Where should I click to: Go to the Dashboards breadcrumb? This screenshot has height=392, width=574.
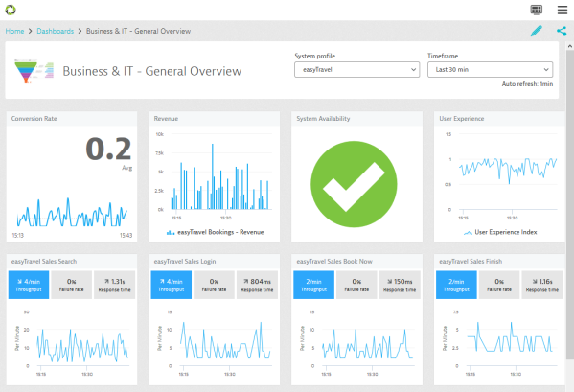[x=56, y=31]
